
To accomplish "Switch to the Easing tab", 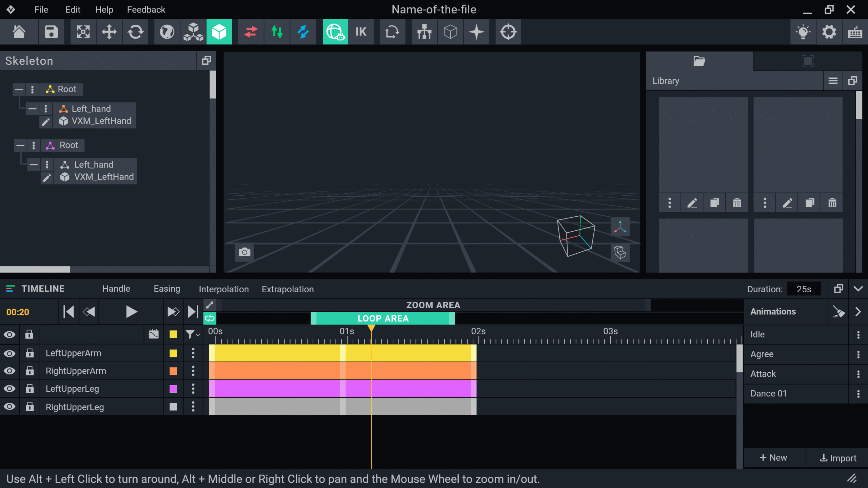I will pyautogui.click(x=167, y=289).
